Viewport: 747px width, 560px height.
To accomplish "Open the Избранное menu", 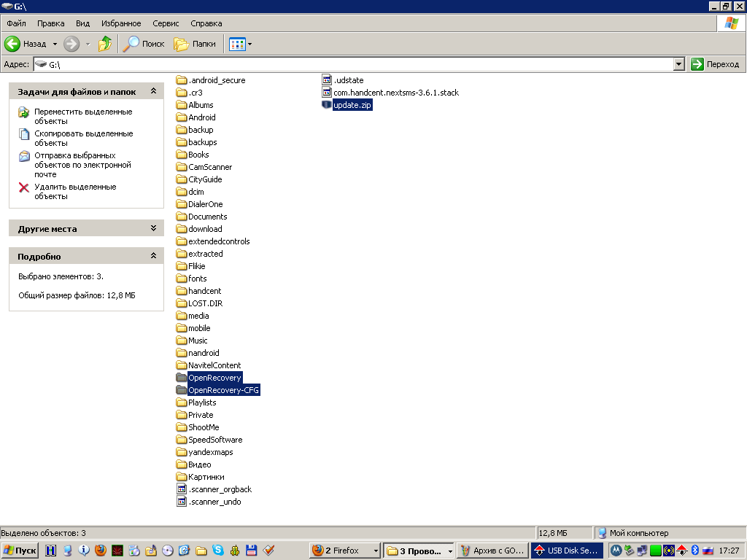I will click(x=121, y=23).
